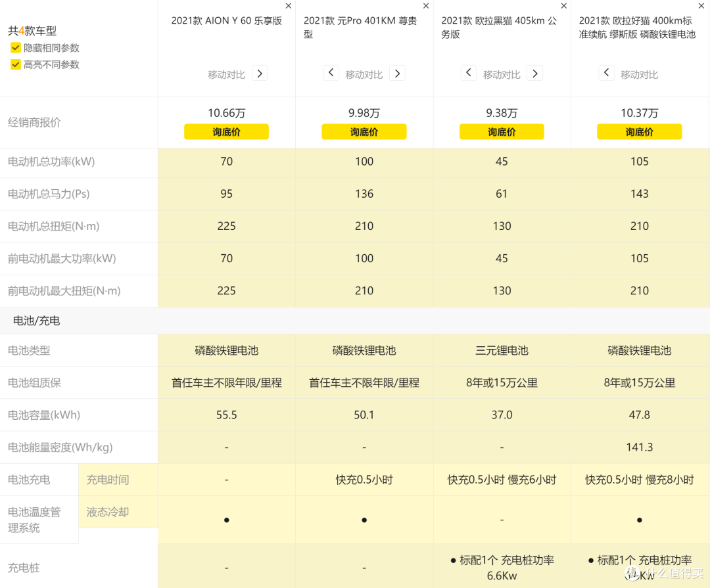
Task: Click the 快充0.5小时 慢充6小时 cell
Action: pos(502,480)
